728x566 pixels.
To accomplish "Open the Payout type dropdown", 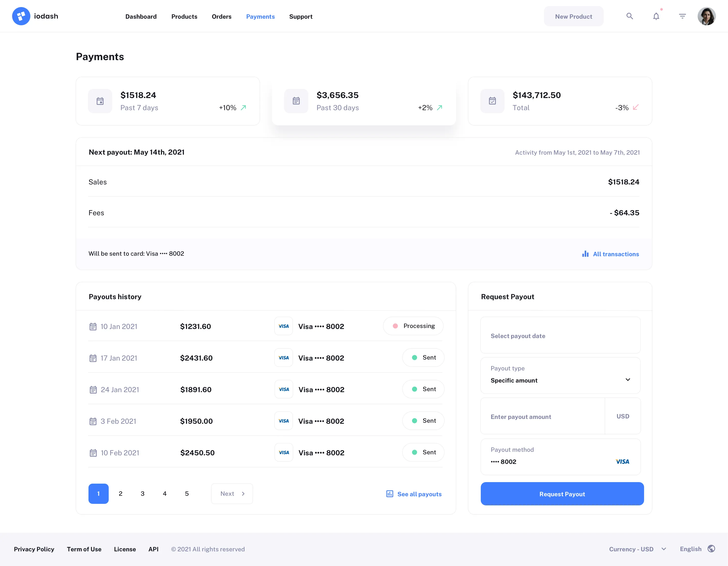I will tap(560, 375).
